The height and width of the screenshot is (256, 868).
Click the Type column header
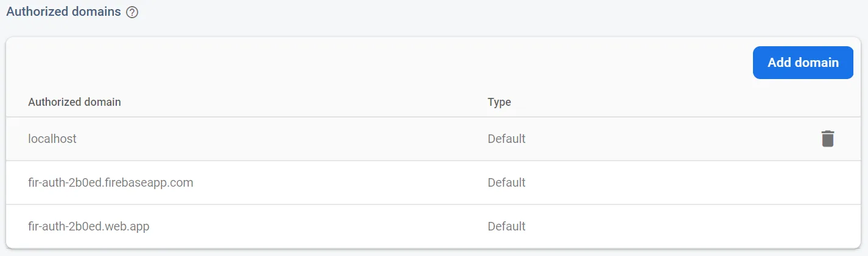point(499,102)
